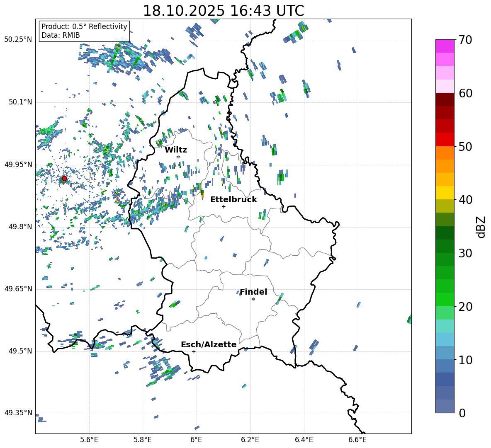Click the Product 0.5° Reflectivity info box
The width and height of the screenshot is (491, 448).
click(84, 31)
